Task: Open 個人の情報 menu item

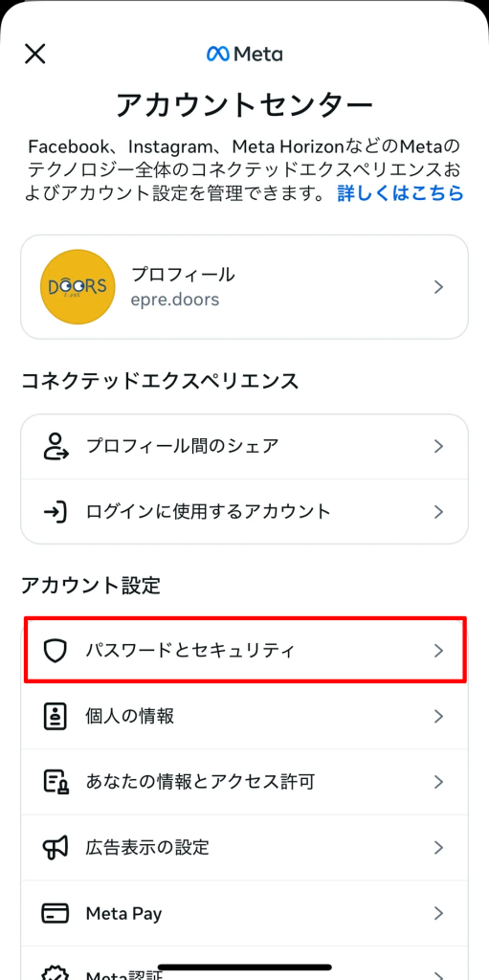Action: 245,716
